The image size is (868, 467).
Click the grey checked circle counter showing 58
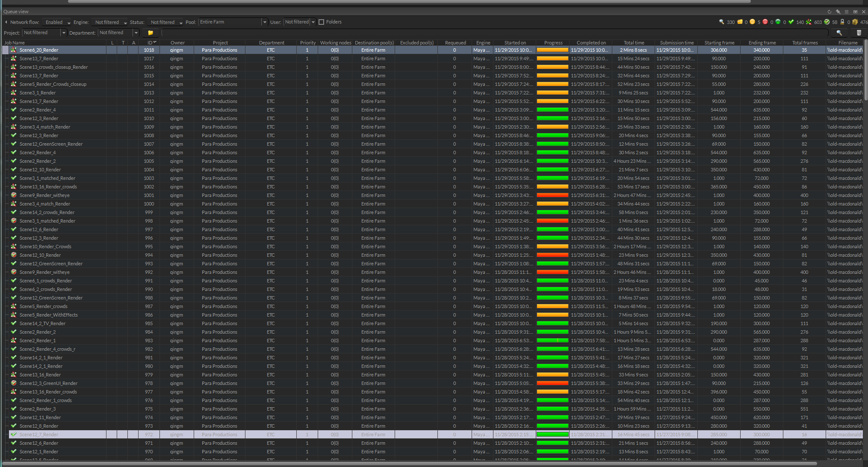click(x=827, y=22)
